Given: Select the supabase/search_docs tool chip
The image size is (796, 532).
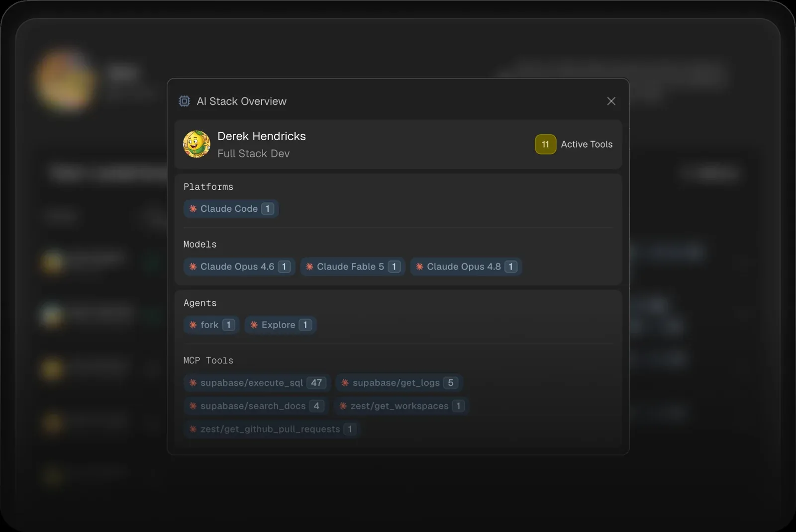Looking at the screenshot, I should coord(256,406).
